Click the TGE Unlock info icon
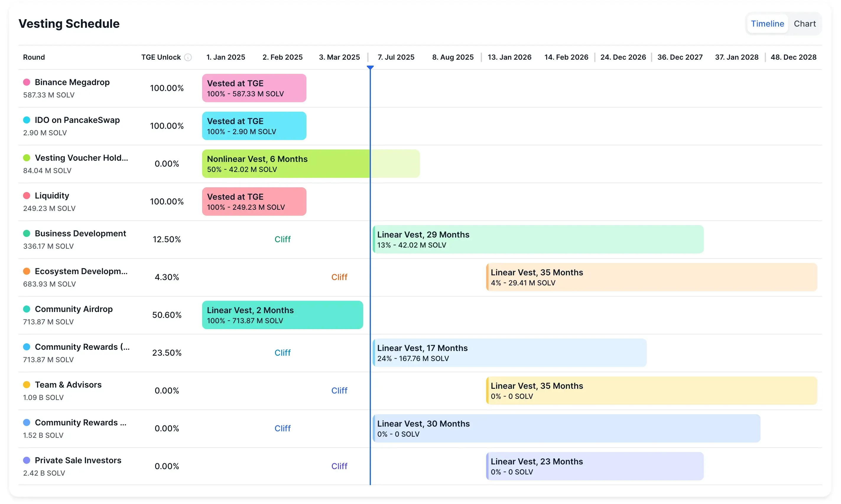The width and height of the screenshot is (841, 504). (x=188, y=57)
